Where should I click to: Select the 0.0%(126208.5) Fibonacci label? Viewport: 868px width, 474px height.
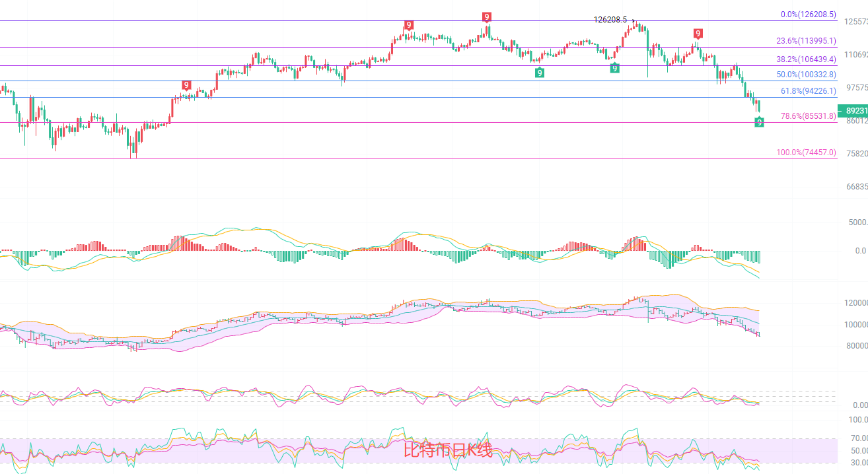(x=808, y=14)
